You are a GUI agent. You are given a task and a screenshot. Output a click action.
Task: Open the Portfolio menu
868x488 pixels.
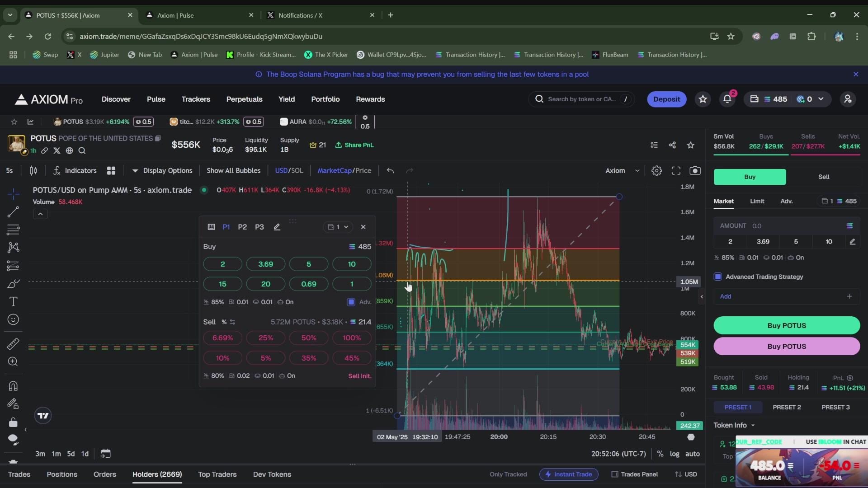click(x=325, y=99)
